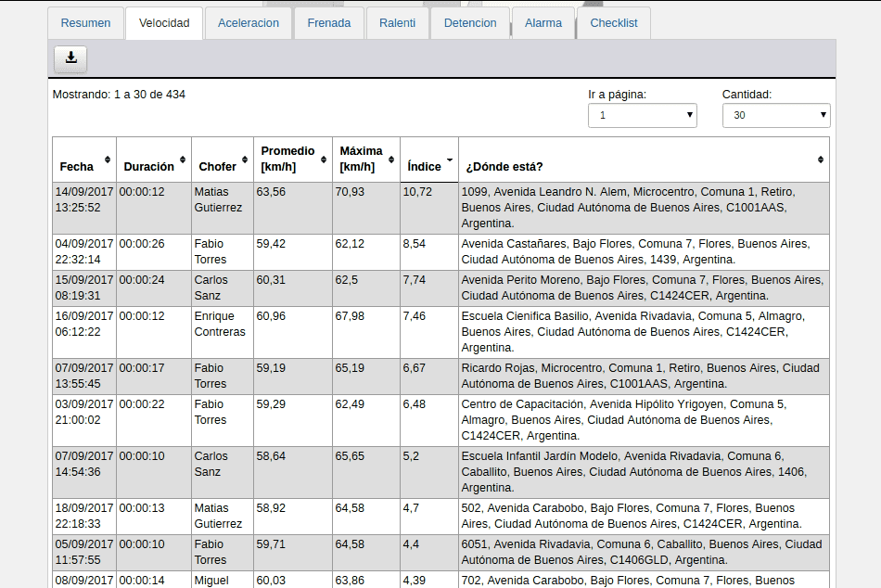Sort by ¿Dónde está? column arrows

click(x=821, y=160)
